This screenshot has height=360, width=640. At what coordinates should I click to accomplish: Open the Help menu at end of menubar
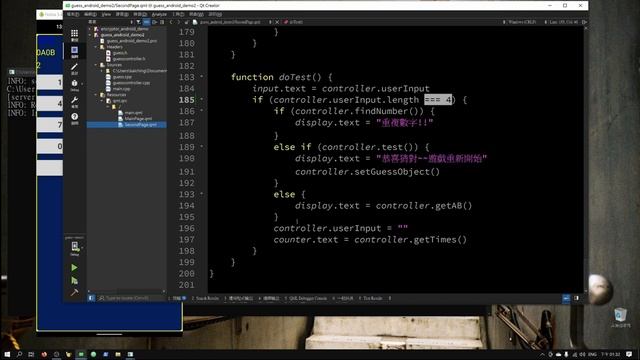(x=215, y=14)
